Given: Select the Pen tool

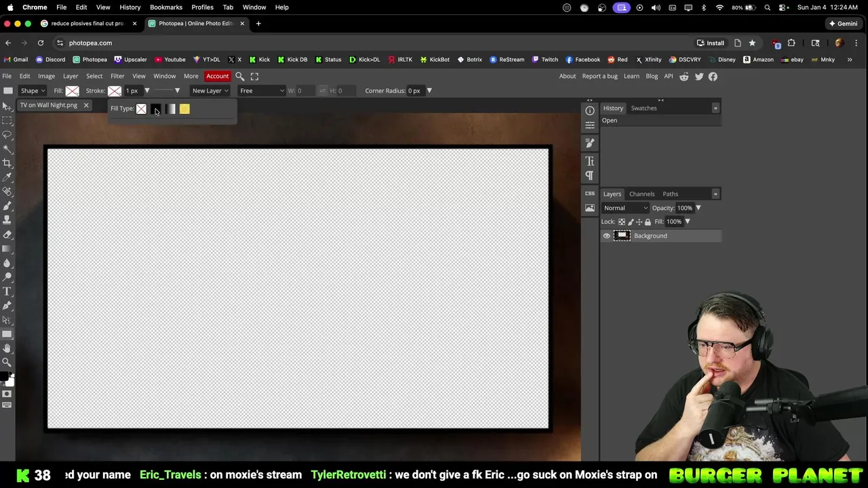Looking at the screenshot, I should 7,306.
